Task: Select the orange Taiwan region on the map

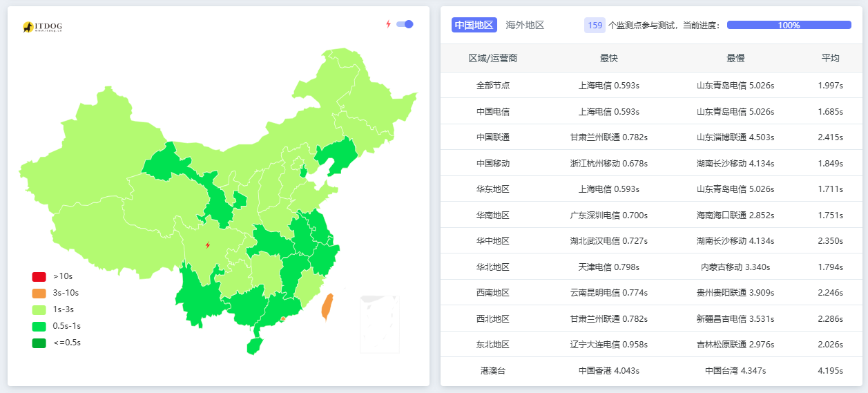Action: point(327,307)
